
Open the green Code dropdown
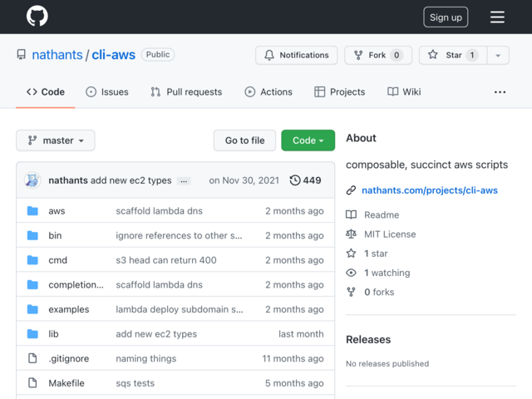(308, 140)
